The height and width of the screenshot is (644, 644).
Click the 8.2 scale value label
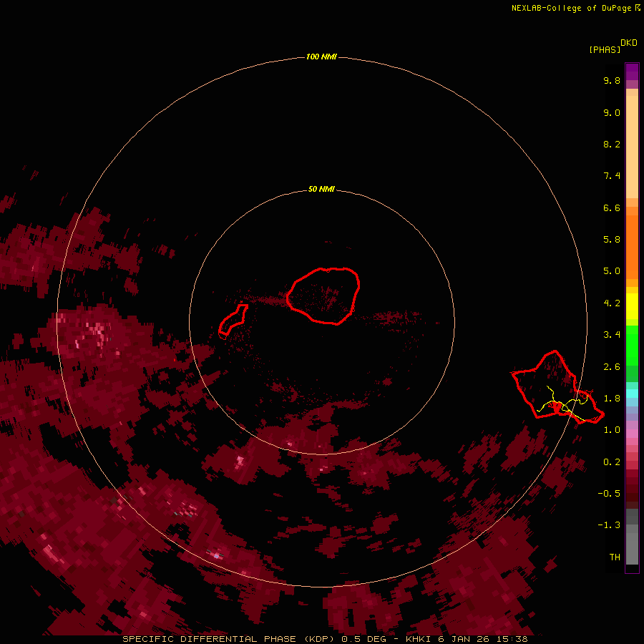612,144
